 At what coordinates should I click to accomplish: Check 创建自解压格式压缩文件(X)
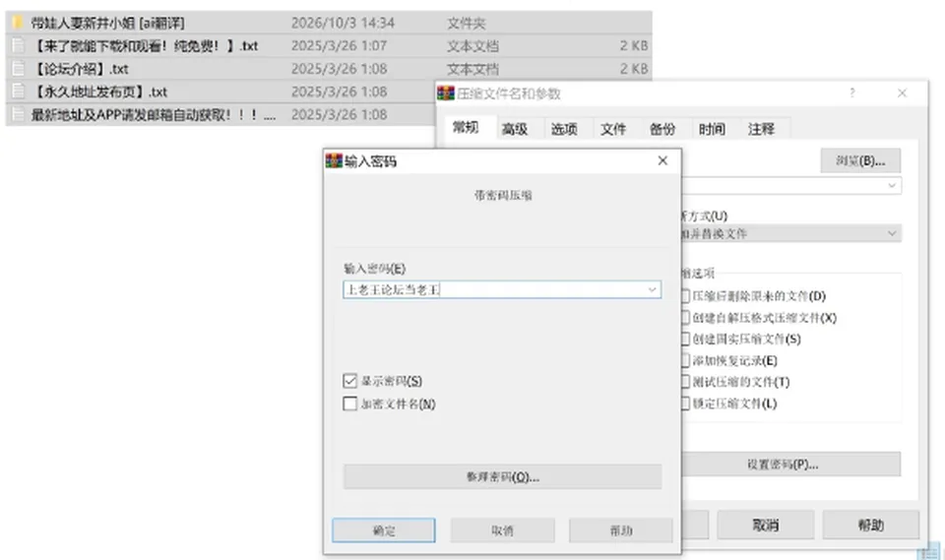click(x=685, y=318)
